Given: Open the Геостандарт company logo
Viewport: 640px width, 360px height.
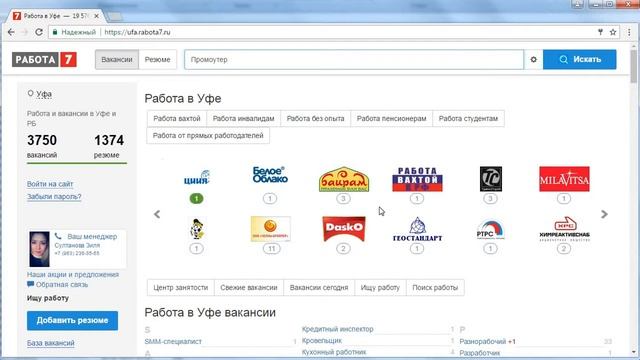Looking at the screenshot, I should [417, 229].
